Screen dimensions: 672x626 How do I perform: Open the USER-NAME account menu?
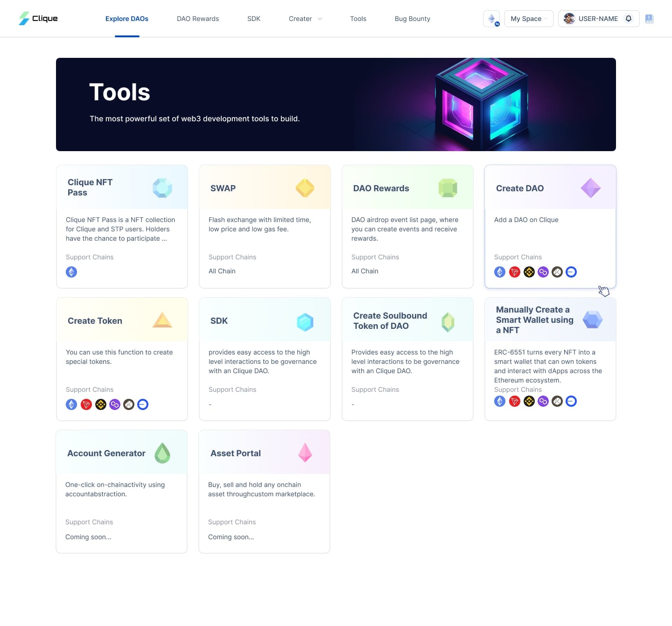coord(599,19)
